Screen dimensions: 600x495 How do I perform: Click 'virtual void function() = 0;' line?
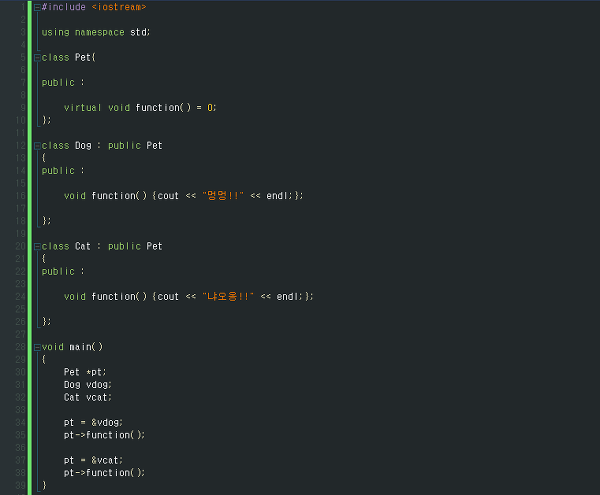(x=140, y=107)
